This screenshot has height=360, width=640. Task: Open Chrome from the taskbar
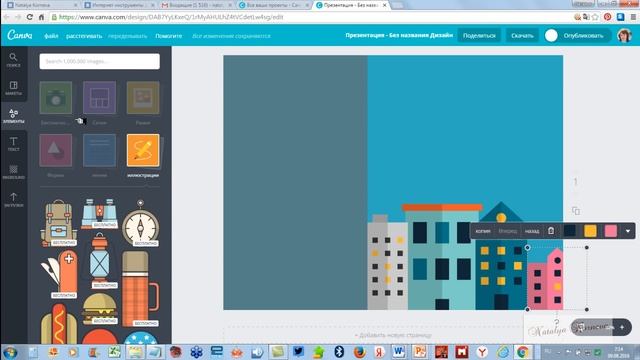click(x=523, y=352)
